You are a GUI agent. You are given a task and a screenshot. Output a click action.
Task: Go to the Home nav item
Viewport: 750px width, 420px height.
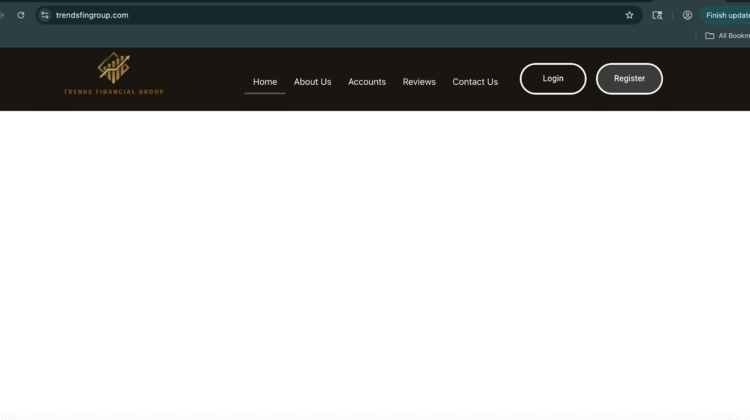tap(265, 82)
